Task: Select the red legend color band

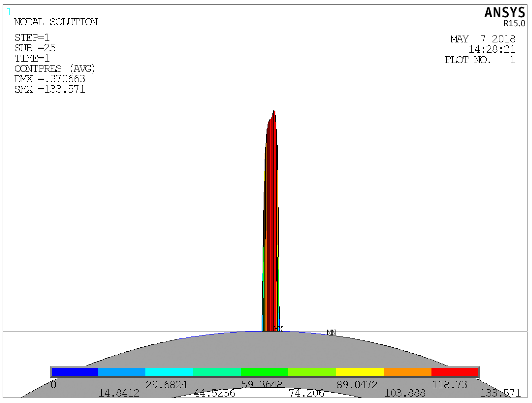Action: click(454, 372)
